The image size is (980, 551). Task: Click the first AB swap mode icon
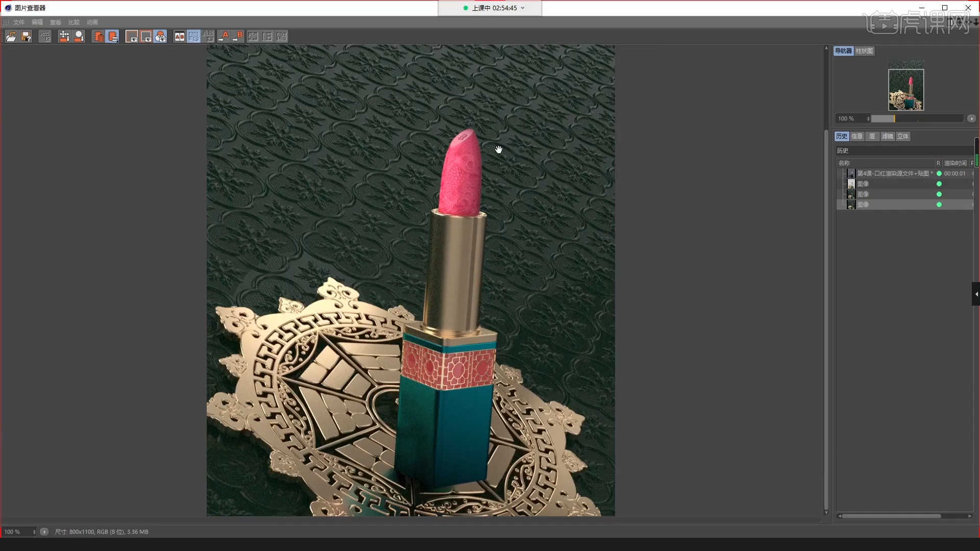tap(253, 36)
